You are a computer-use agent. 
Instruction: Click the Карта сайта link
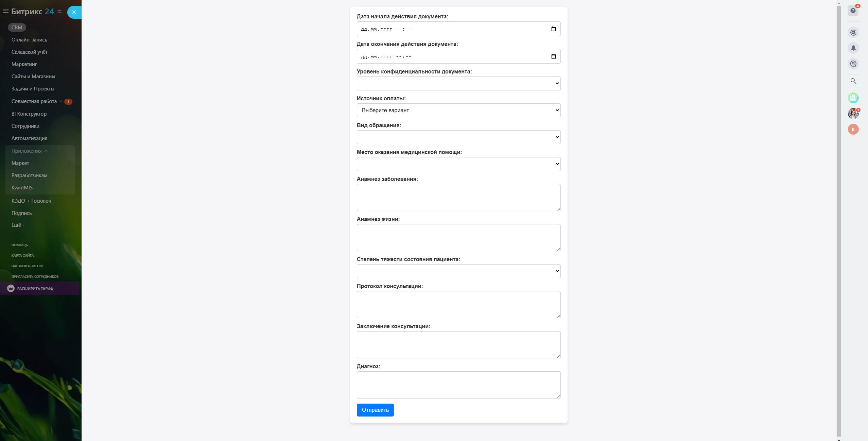[22, 255]
